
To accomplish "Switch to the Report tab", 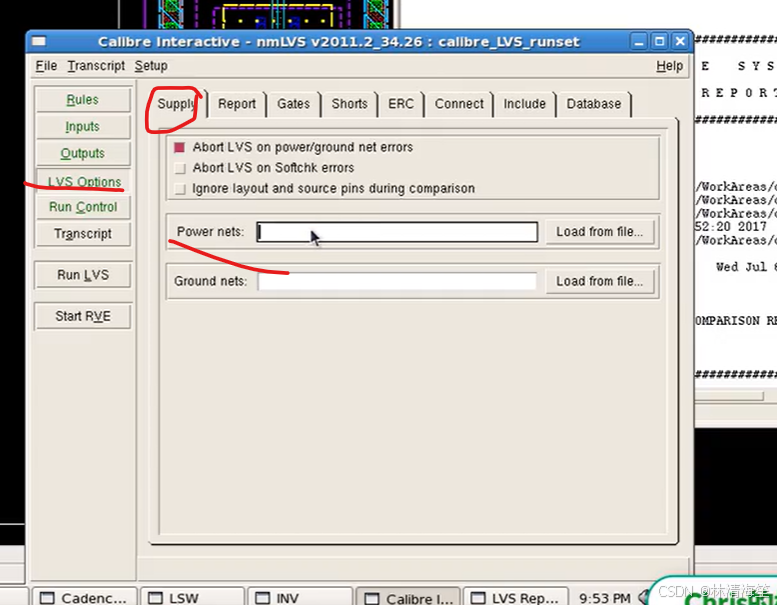I will (237, 104).
